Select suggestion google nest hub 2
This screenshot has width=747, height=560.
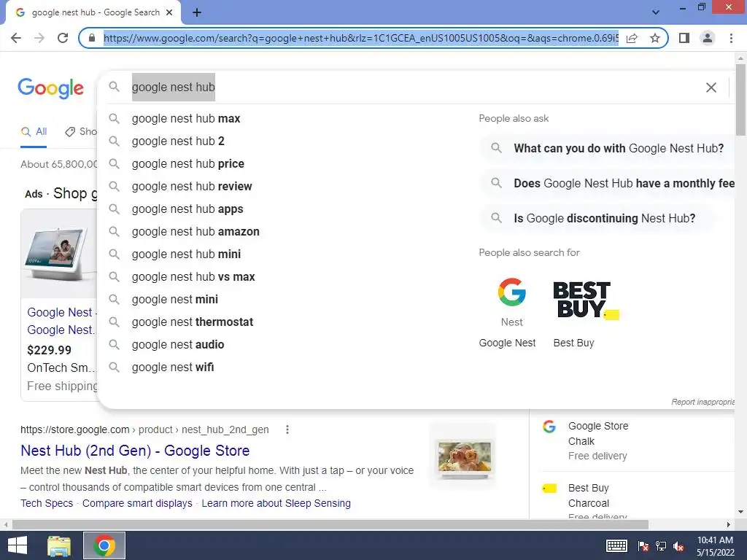pos(178,141)
